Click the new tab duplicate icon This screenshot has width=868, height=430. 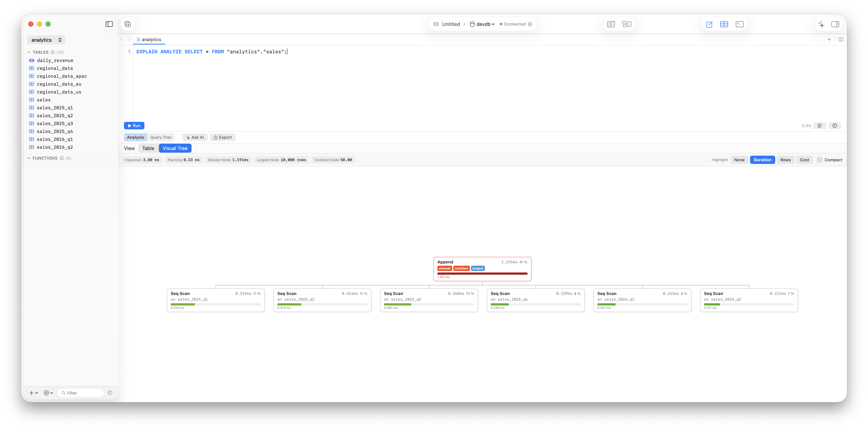point(128,24)
